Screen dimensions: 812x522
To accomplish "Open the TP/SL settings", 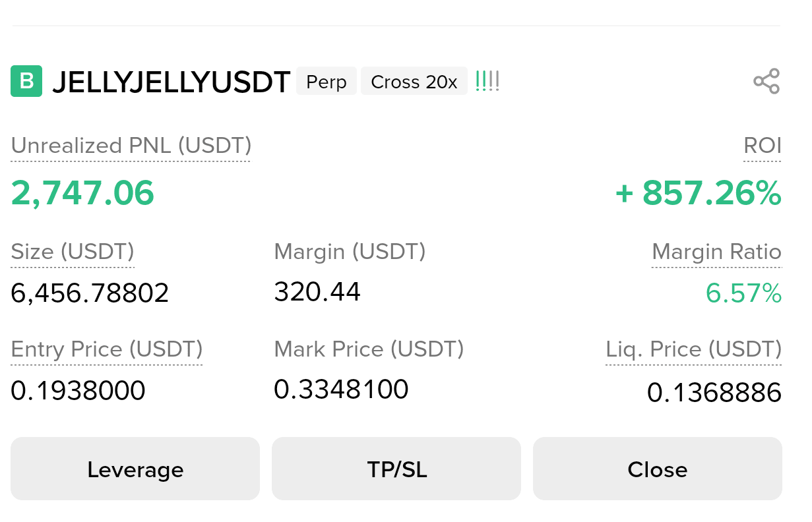I will [x=396, y=469].
